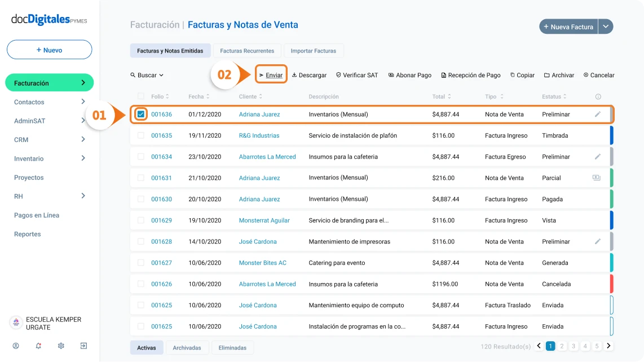The width and height of the screenshot is (644, 362).
Task: Open Pagos en Línea in sidebar
Action: tap(37, 215)
